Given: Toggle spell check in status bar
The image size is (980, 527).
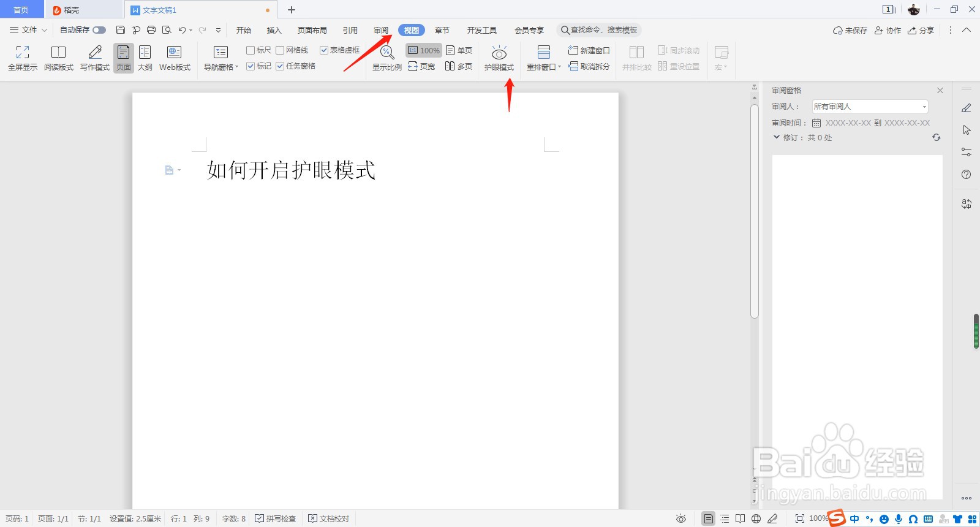Looking at the screenshot, I should coord(276,519).
